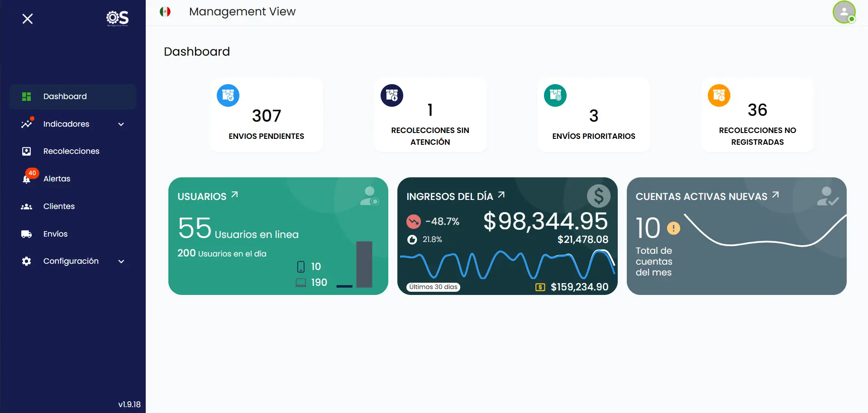Click the blue Envíos Pendientes package icon
This screenshot has height=413, width=868.
click(228, 95)
